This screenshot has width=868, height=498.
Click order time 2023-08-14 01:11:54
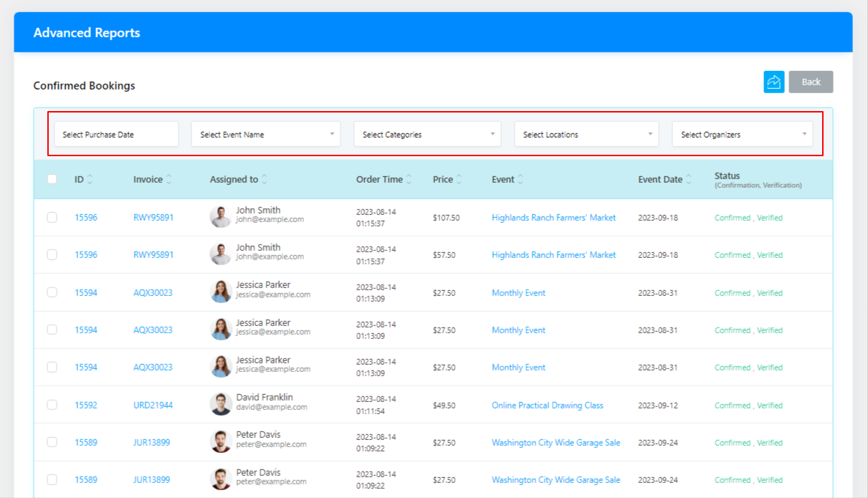point(376,406)
